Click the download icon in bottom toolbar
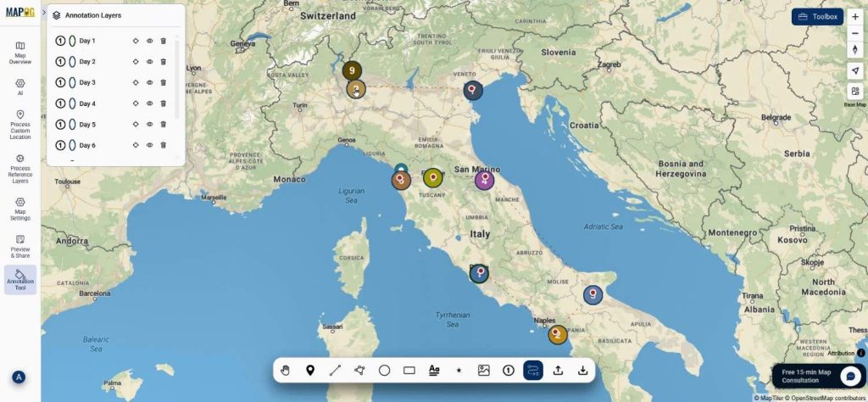The image size is (868, 402). pos(582,371)
